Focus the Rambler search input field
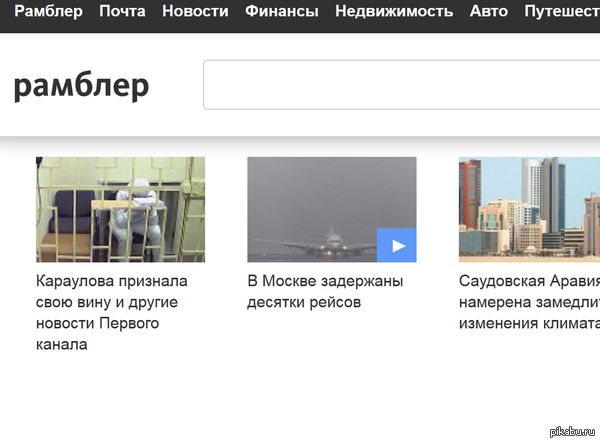600x443 pixels. click(x=400, y=85)
